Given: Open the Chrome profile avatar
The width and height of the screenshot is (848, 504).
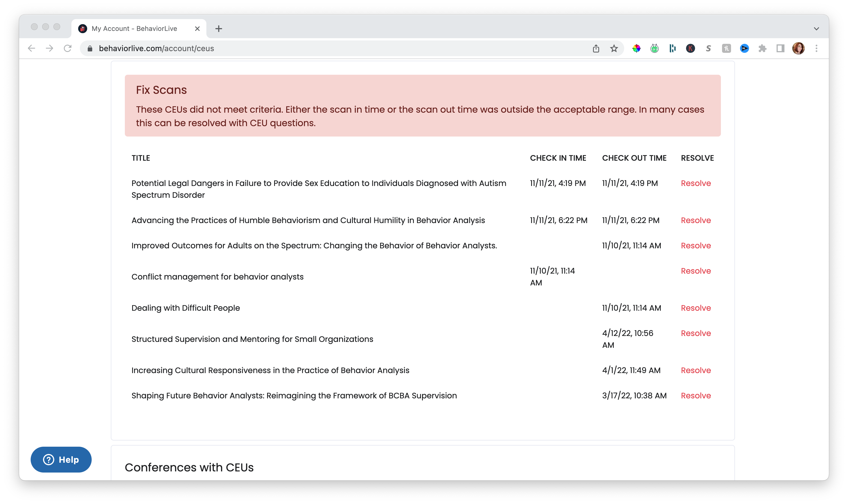Looking at the screenshot, I should pos(799,48).
